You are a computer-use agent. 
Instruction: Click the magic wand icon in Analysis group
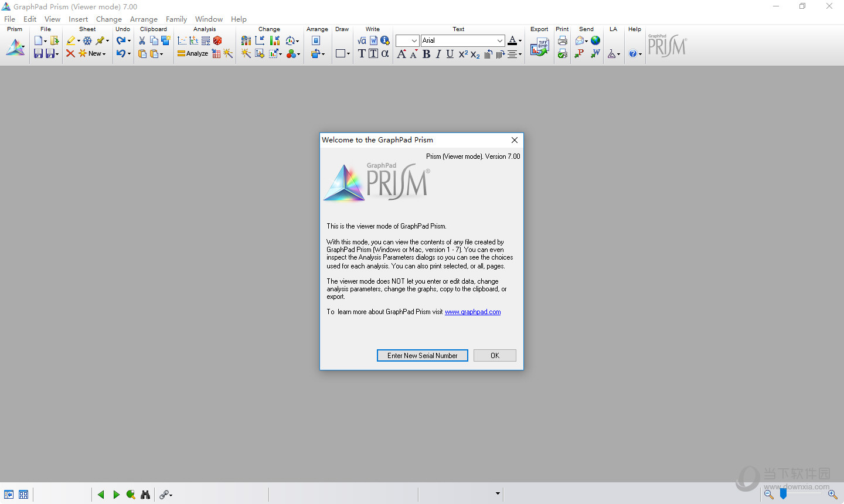tap(228, 53)
